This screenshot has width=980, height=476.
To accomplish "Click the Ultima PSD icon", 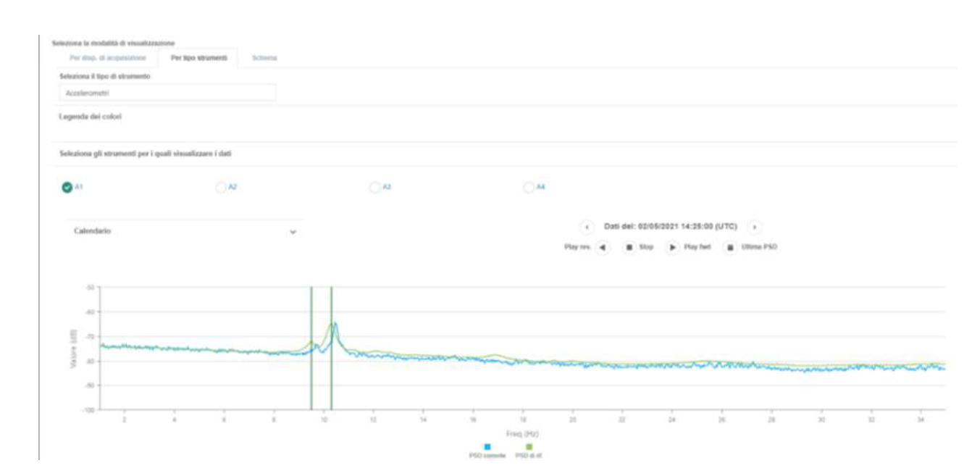I will click(x=730, y=247).
